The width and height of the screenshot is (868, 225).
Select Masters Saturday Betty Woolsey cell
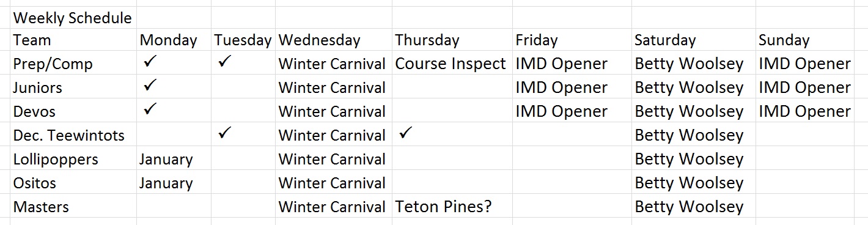[x=693, y=207]
